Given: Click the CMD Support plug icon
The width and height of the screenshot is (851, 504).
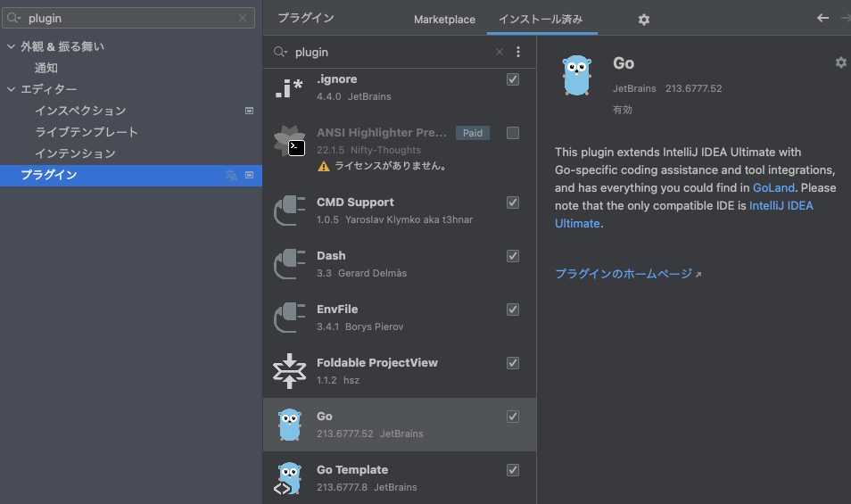Looking at the screenshot, I should tap(289, 211).
